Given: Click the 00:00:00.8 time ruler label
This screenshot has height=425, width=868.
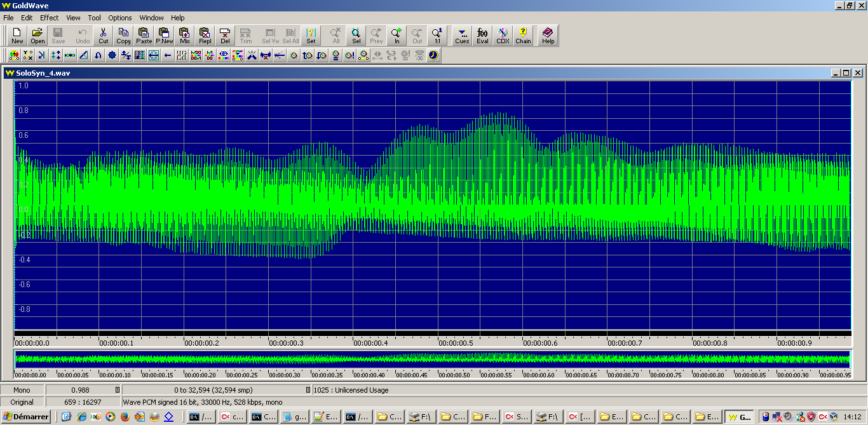Looking at the screenshot, I should 710,342.
